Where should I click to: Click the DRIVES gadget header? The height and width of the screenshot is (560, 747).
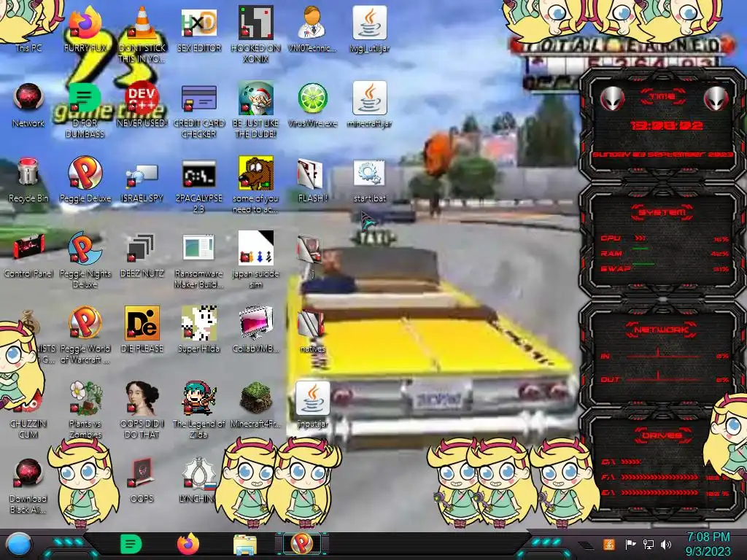click(662, 435)
